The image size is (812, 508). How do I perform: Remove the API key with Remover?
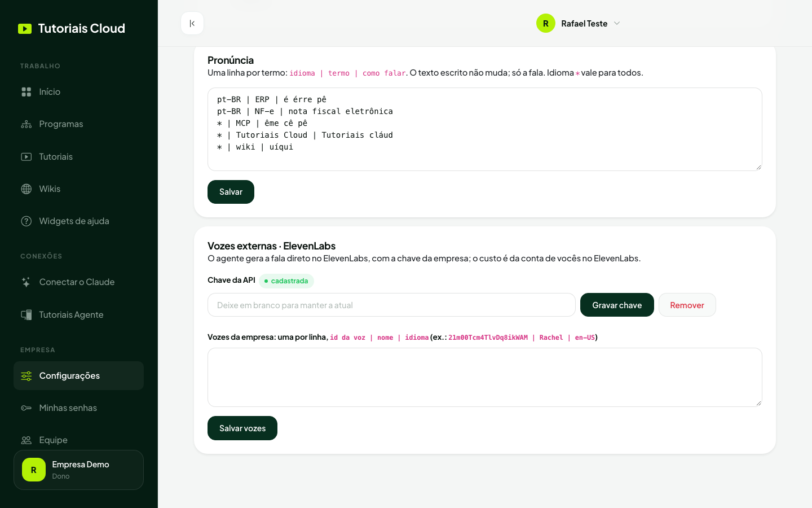tap(687, 305)
